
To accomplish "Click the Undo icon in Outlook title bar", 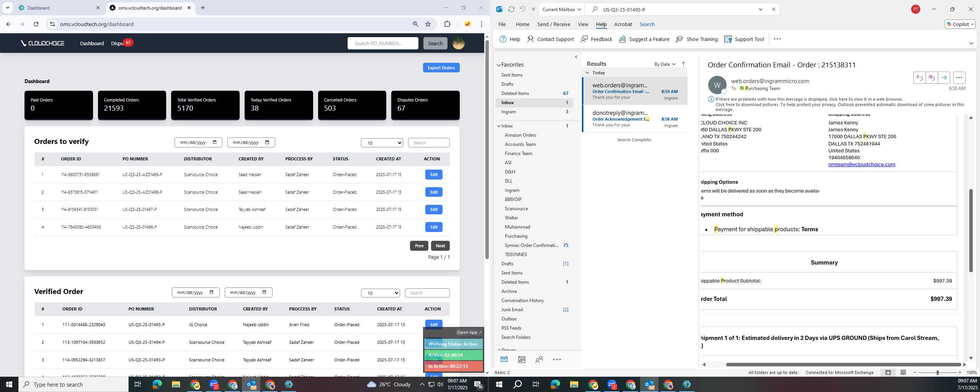I will coord(522,9).
